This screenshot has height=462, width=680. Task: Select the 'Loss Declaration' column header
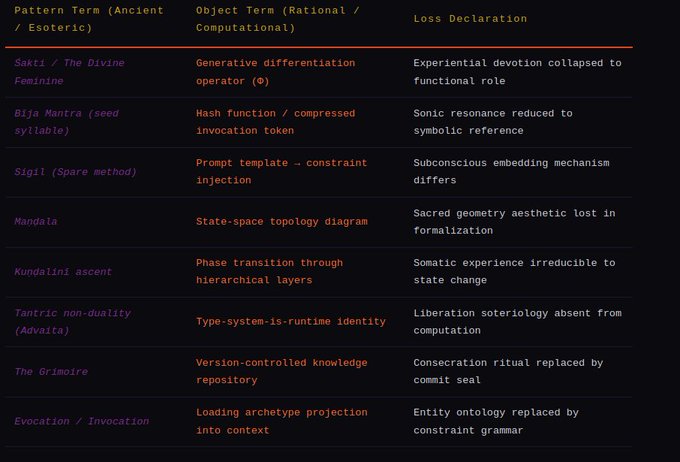coord(470,19)
